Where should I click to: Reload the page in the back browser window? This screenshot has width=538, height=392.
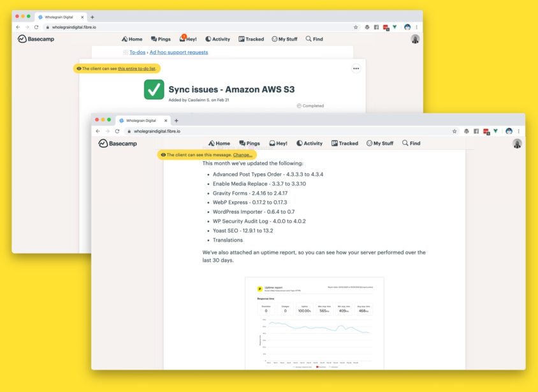[x=36, y=27]
